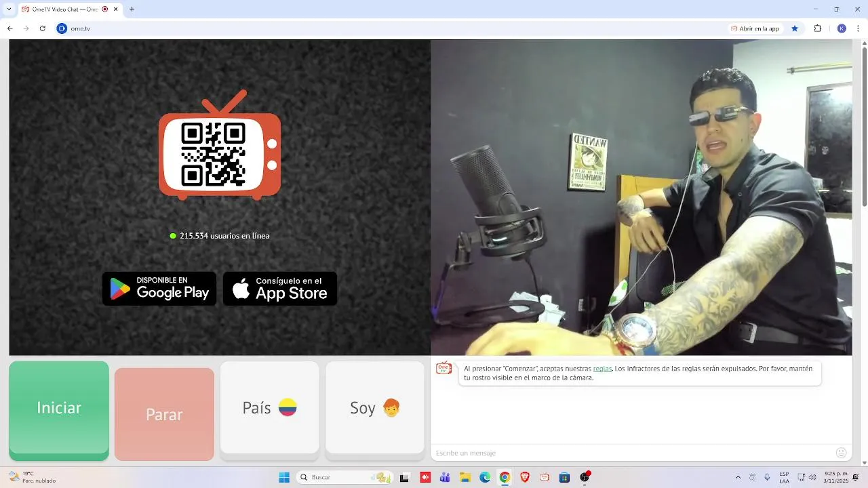Image resolution: width=868 pixels, height=488 pixels.
Task: Click the microphone icon in system tray
Action: [x=767, y=477]
